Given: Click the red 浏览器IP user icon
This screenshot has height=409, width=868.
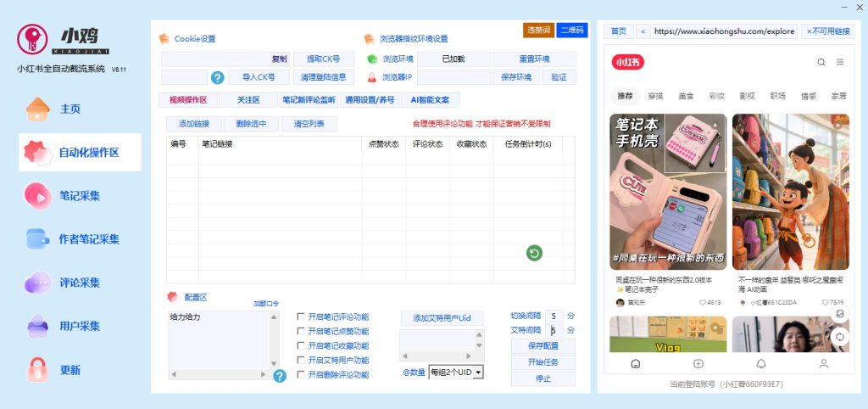Looking at the screenshot, I should click(x=372, y=77).
